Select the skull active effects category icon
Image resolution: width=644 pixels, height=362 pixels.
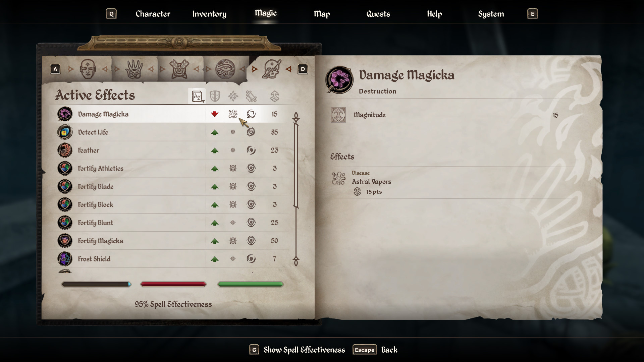click(x=271, y=69)
